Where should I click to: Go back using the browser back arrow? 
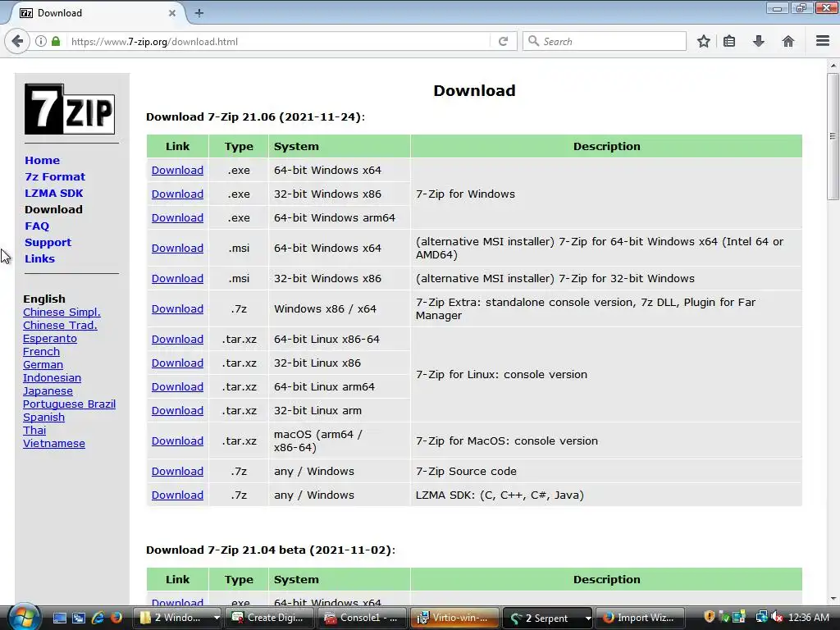pyautogui.click(x=17, y=41)
